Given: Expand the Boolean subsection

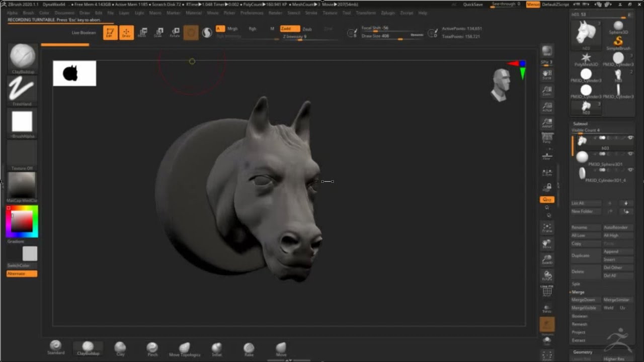Looking at the screenshot, I should (x=580, y=316).
